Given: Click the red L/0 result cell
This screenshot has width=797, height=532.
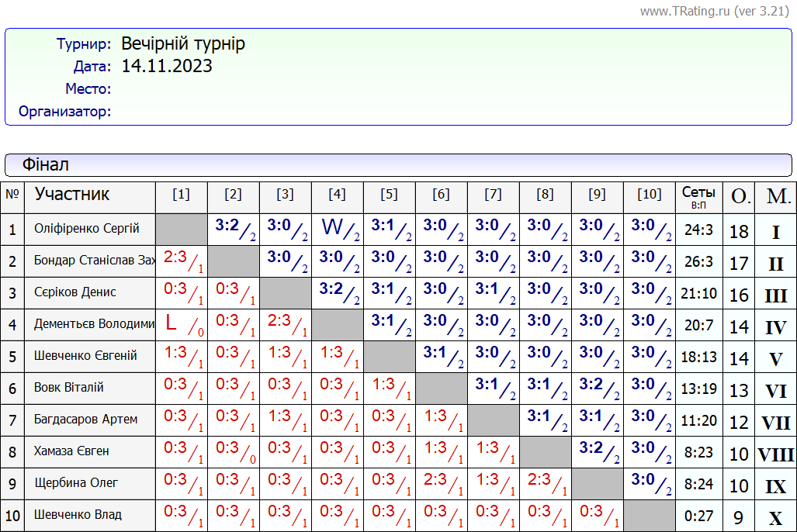Looking at the screenshot, I should [x=181, y=324].
